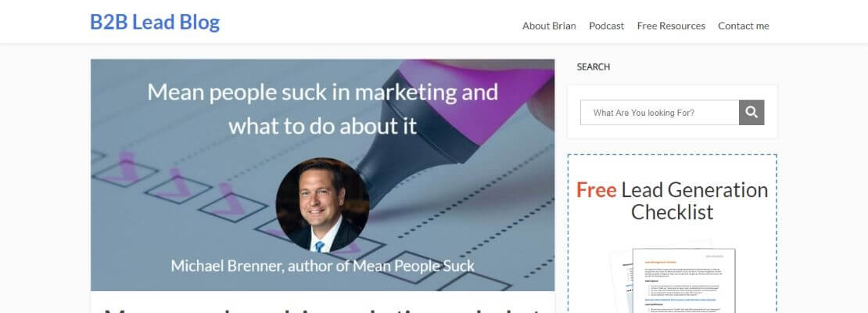868x313 pixels.
Task: Click the 'Michael Brenner, author' caption text
Action: 322,265
